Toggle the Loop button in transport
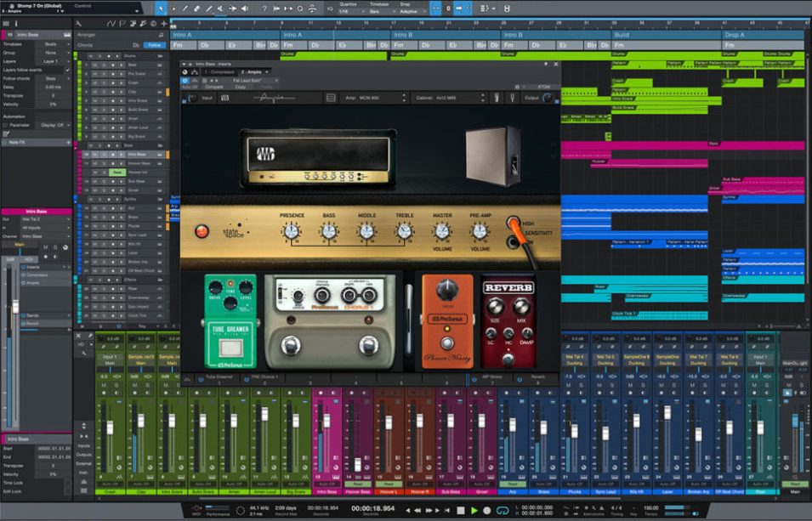This screenshot has width=812, height=521. 502,510
